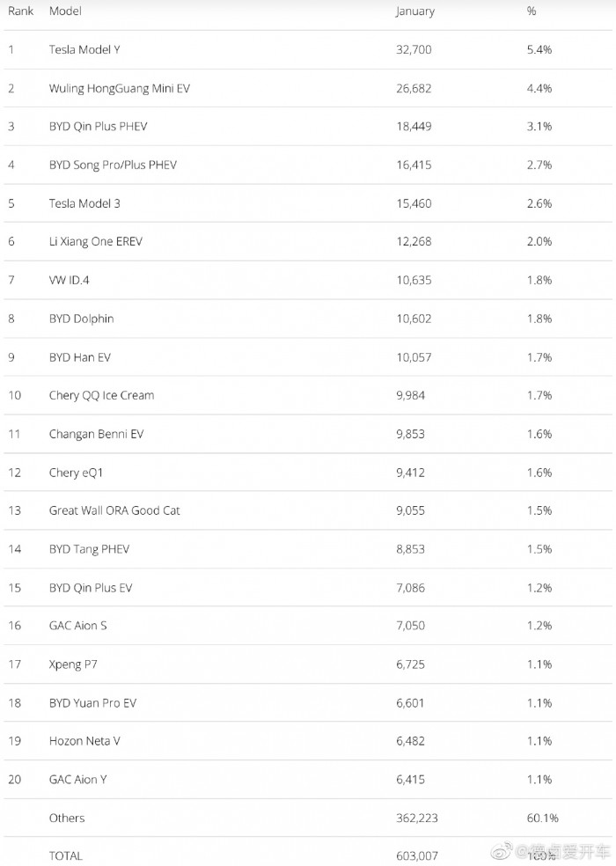Click the TOTAL row label
This screenshot has height=866, width=616.
tap(66, 855)
